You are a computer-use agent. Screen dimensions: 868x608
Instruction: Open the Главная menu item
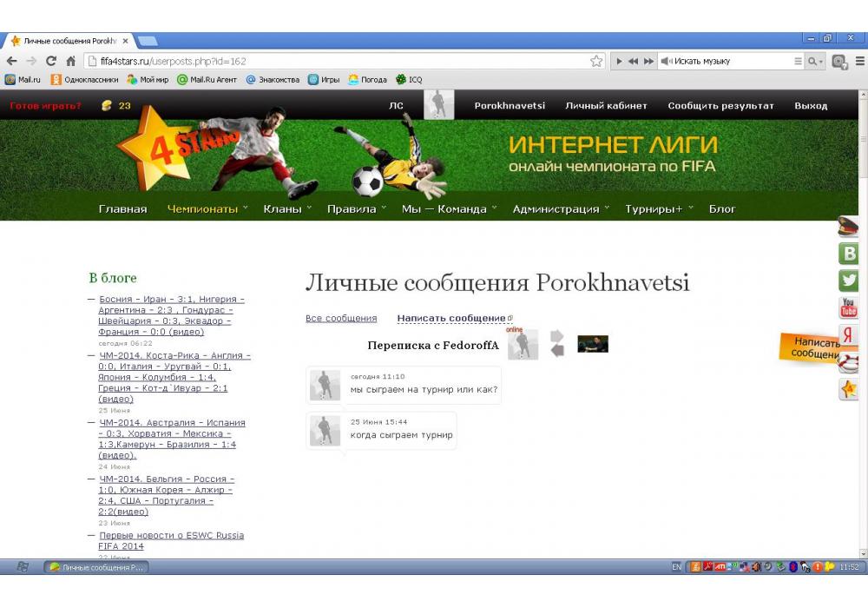122,209
